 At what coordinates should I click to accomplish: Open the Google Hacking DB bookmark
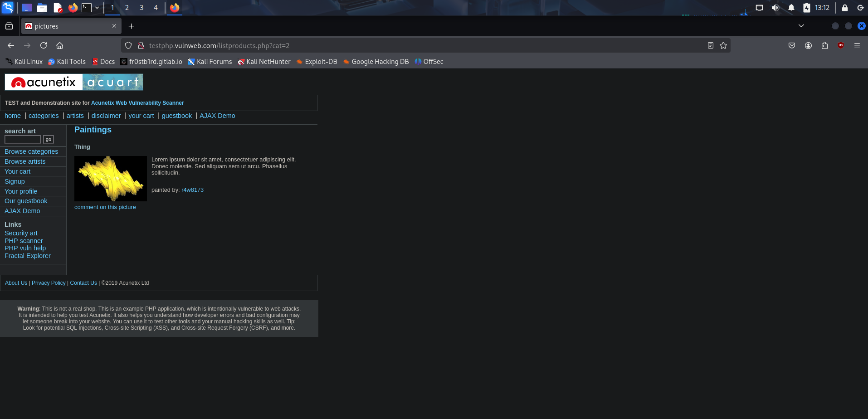376,62
